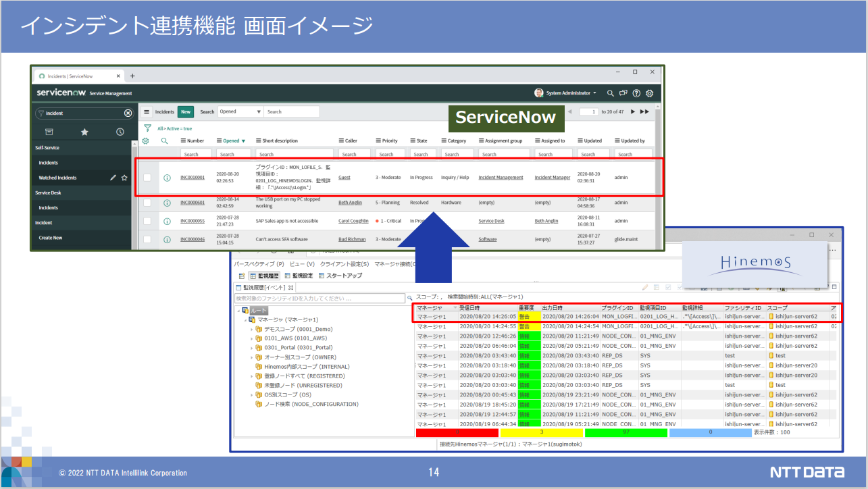
Task: Open パースペクティブ (P) menu in Hinemos
Action: coord(259,264)
